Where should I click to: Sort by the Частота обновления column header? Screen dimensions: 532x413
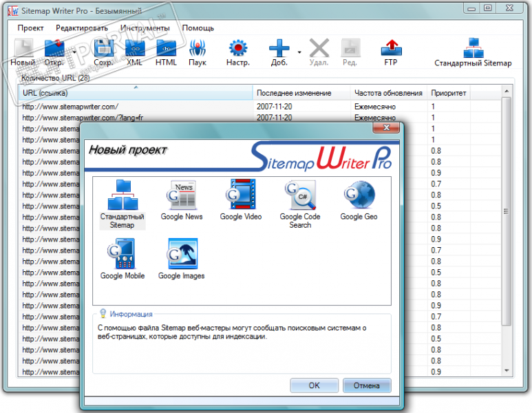pos(389,93)
